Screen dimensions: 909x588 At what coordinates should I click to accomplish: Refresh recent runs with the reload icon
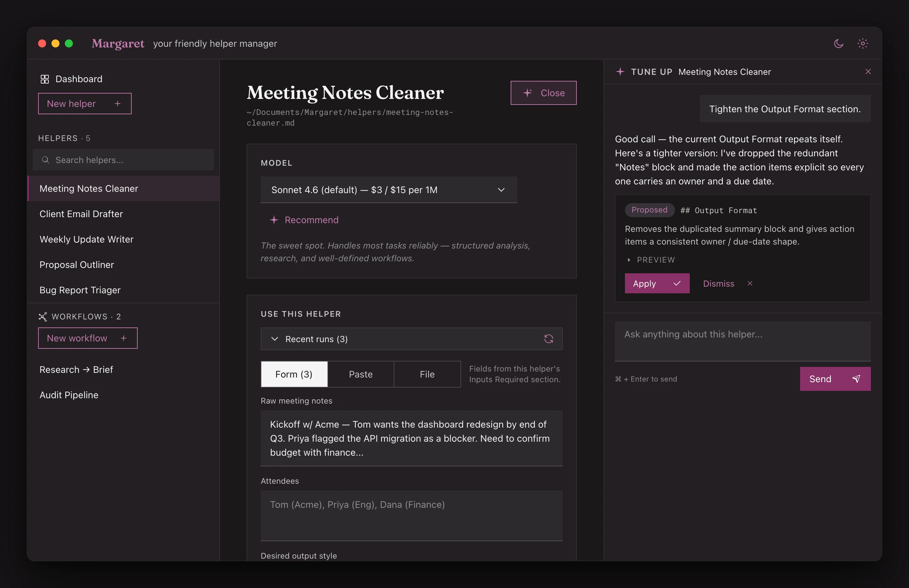(x=548, y=339)
